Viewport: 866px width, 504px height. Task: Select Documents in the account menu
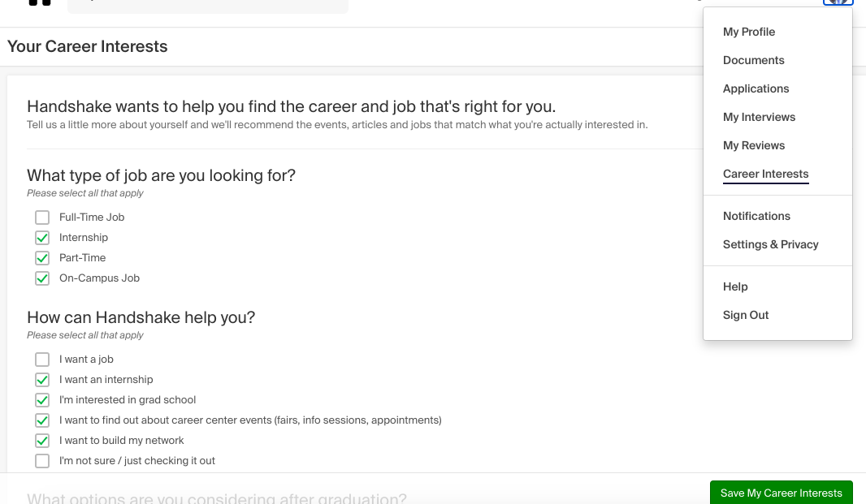tap(753, 60)
